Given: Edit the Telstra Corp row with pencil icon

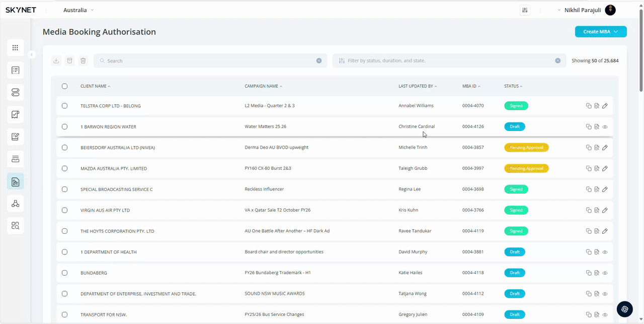Looking at the screenshot, I should pos(605,106).
